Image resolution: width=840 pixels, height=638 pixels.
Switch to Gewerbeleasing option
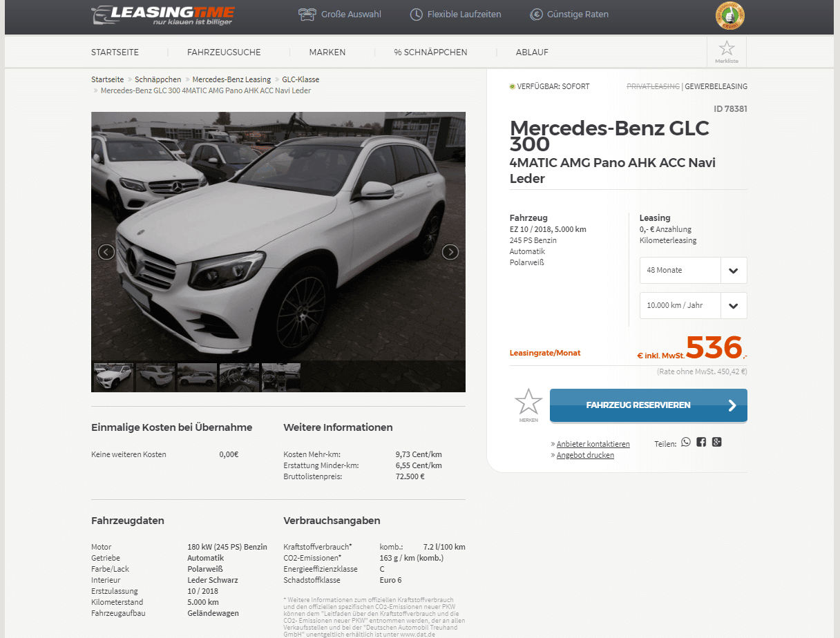(x=716, y=86)
